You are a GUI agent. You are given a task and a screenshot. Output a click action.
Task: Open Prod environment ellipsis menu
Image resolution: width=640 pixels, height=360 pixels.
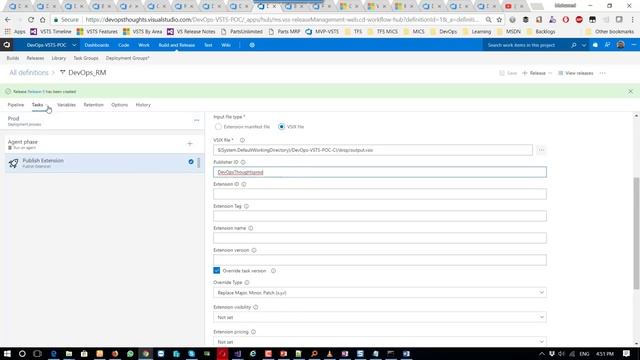click(x=196, y=120)
